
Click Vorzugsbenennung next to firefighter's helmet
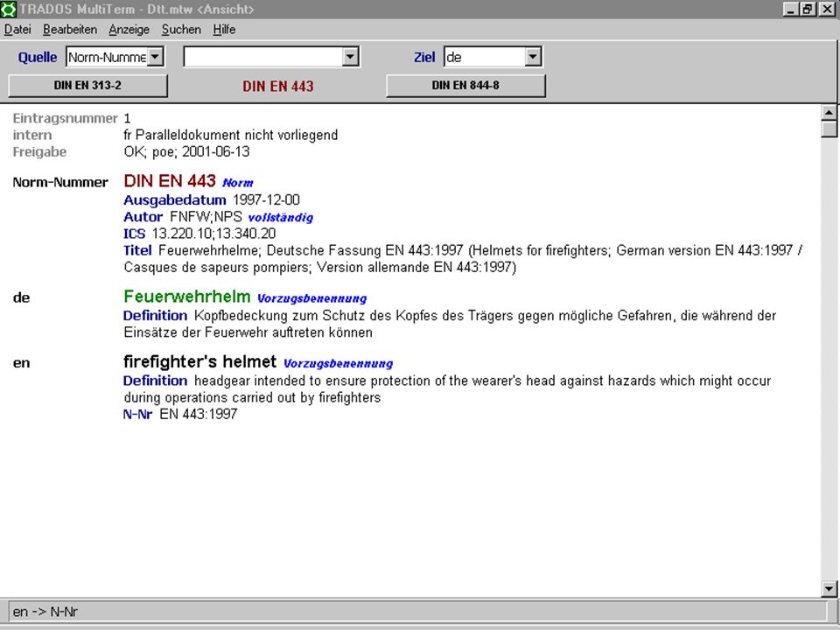[338, 364]
